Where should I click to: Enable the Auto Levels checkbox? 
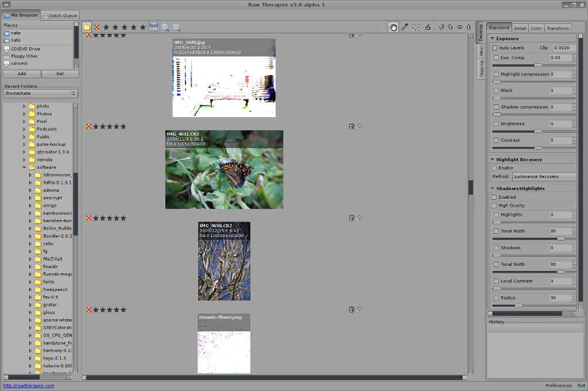click(x=495, y=48)
